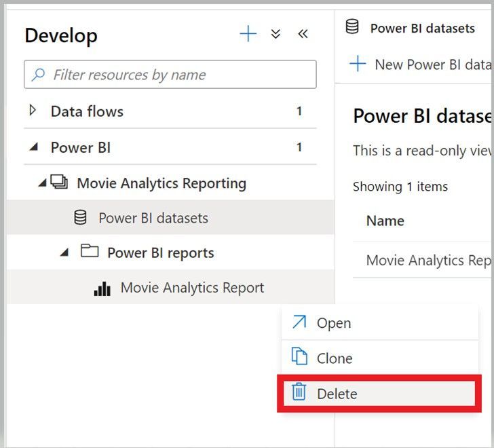This screenshot has width=494, height=448.
Task: Select Movie Analytics Report in the tree
Action: pos(192,288)
